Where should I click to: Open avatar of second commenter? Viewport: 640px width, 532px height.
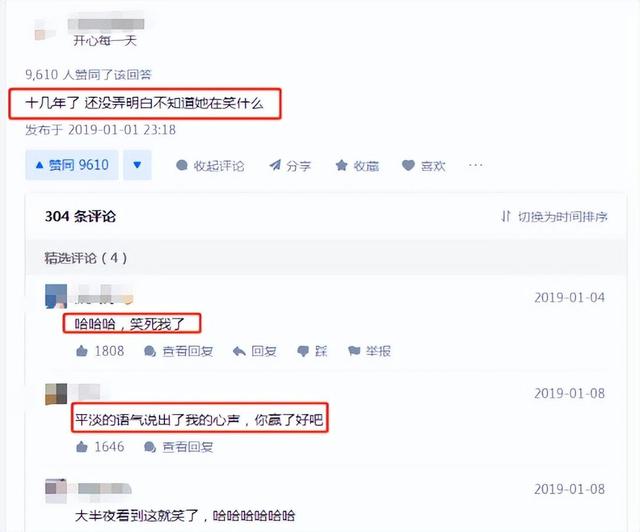[56, 394]
